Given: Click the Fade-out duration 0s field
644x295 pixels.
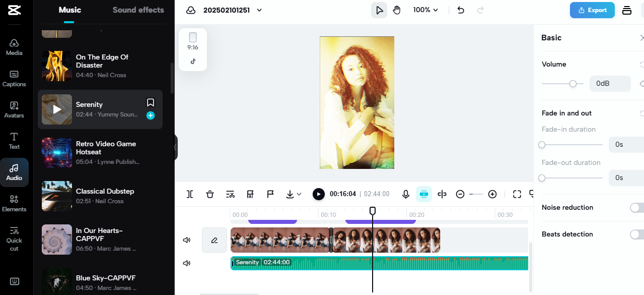Looking at the screenshot, I should click(x=626, y=178).
